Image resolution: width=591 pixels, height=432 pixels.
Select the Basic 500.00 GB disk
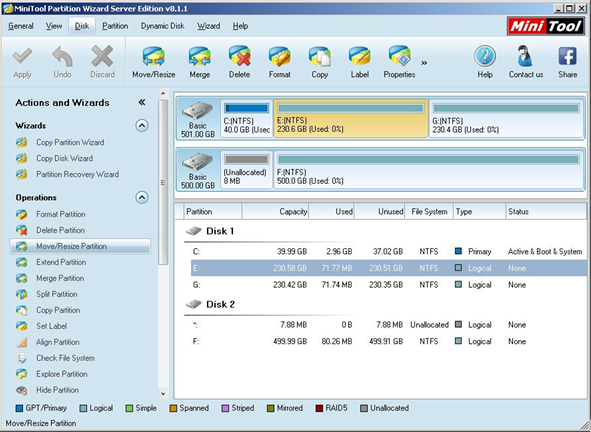[198, 171]
